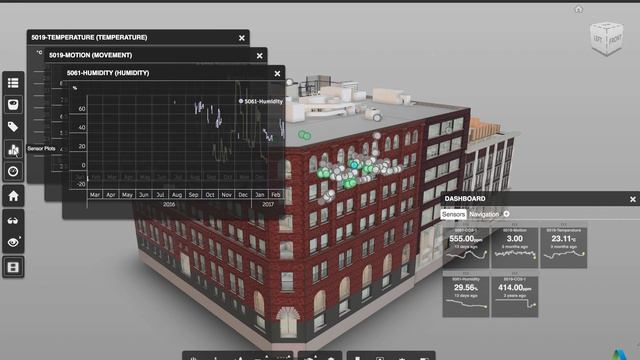Image resolution: width=640 pixels, height=360 pixels.
Task: Click the DASHBOARD panel title
Action: point(465,199)
